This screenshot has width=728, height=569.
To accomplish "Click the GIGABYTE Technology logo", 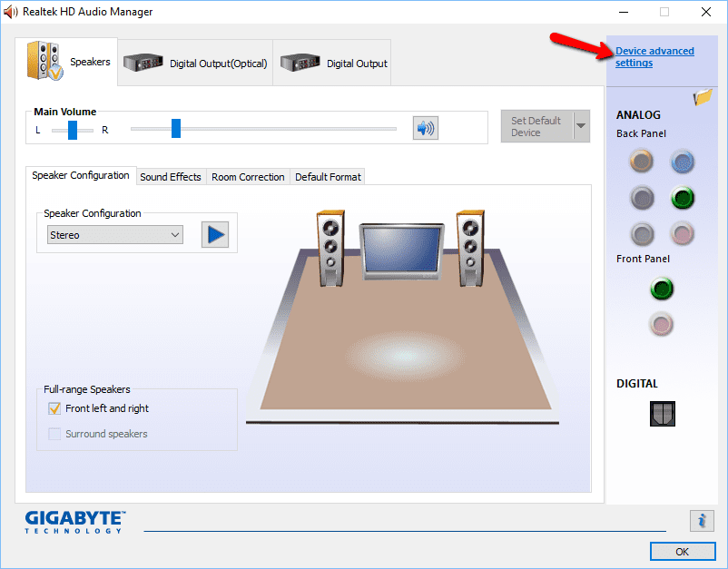I will pos(75,522).
